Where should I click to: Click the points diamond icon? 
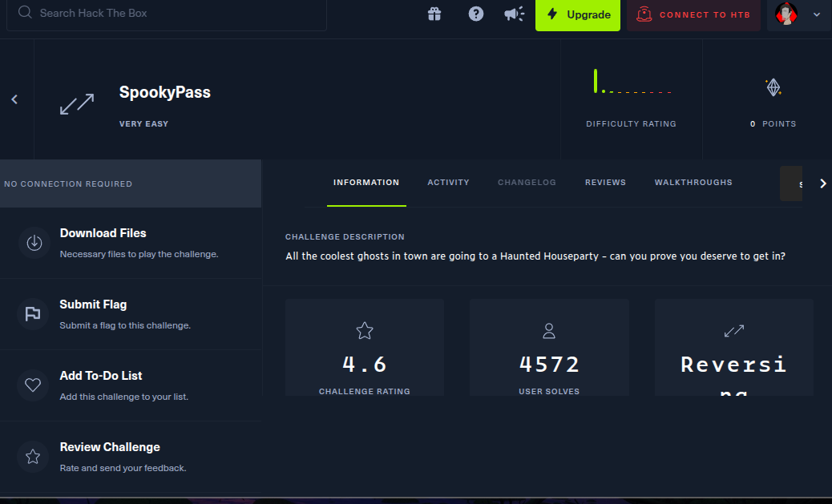tap(773, 87)
